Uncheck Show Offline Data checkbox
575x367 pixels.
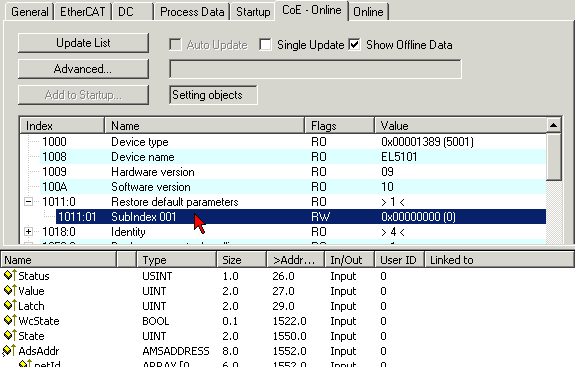[x=354, y=45]
